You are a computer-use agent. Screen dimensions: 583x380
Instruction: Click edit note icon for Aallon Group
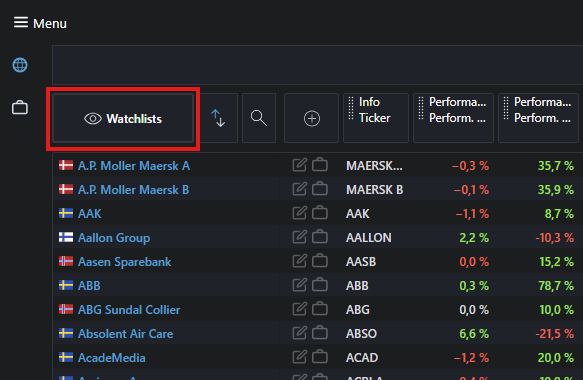pyautogui.click(x=300, y=237)
